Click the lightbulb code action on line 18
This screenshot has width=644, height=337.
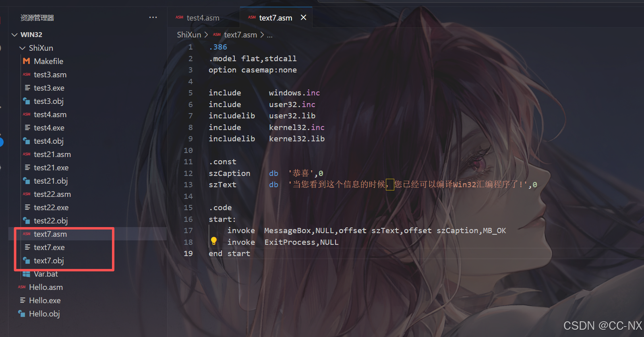pos(214,241)
